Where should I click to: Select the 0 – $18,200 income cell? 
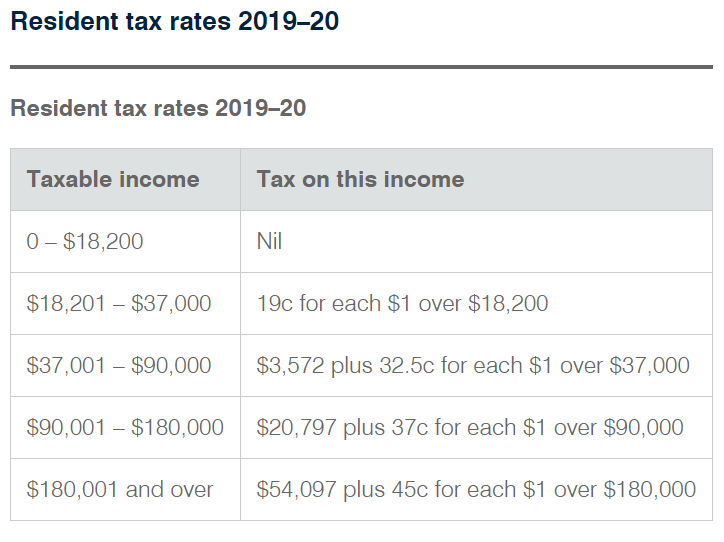(126, 241)
